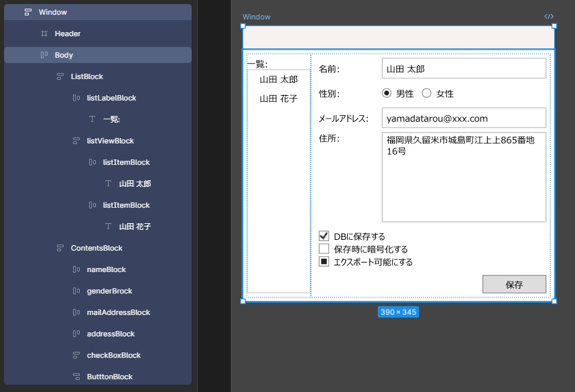
Task: Uncheck the DBに保存する checkbox
Action: pyautogui.click(x=324, y=235)
